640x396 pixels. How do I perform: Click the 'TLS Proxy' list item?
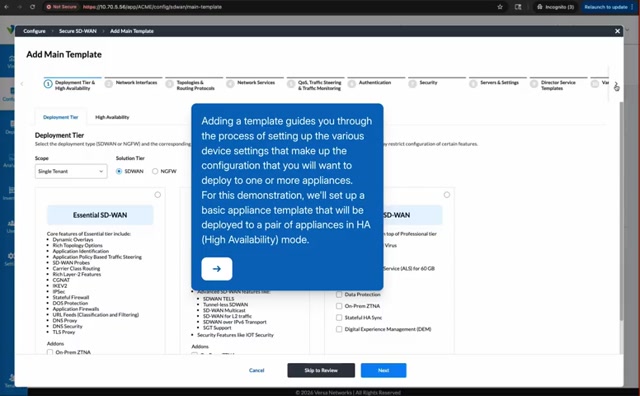(x=64, y=332)
